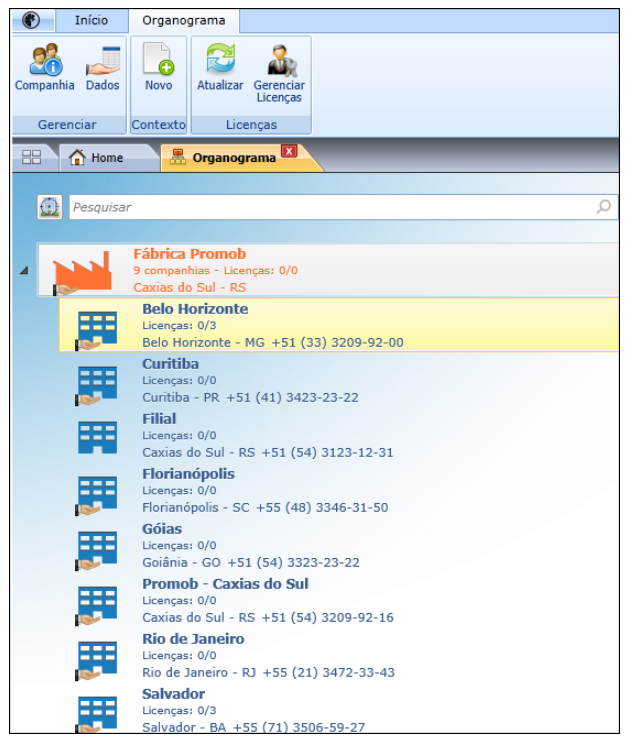Click 'Goiânia - GO +51 (54) 3323-23-22'
Image resolution: width=642 pixels, height=742 pixels.
251,562
